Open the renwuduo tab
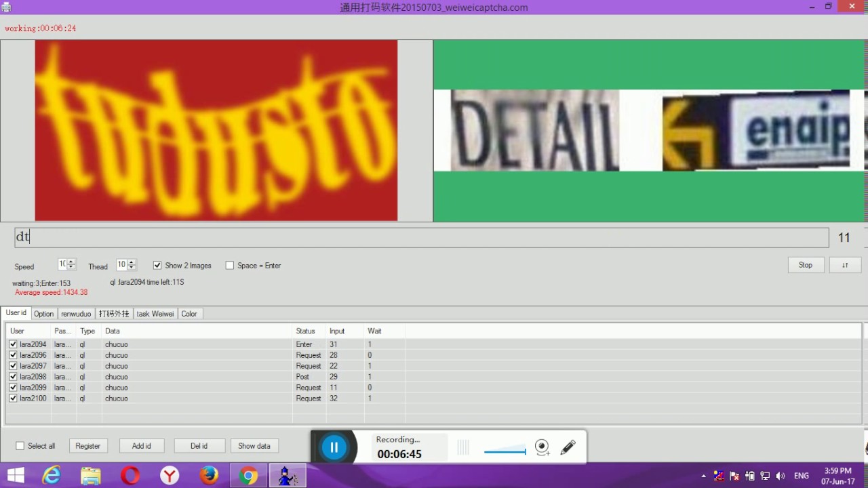 pos(76,314)
